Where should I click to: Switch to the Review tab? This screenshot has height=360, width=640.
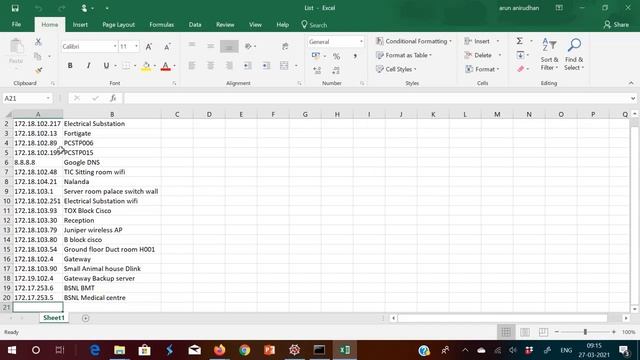click(225, 24)
